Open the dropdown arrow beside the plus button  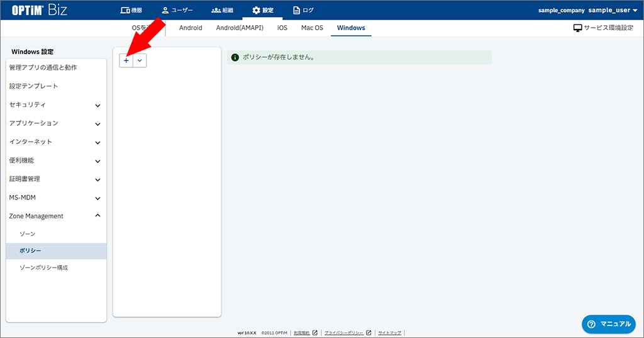pyautogui.click(x=140, y=60)
